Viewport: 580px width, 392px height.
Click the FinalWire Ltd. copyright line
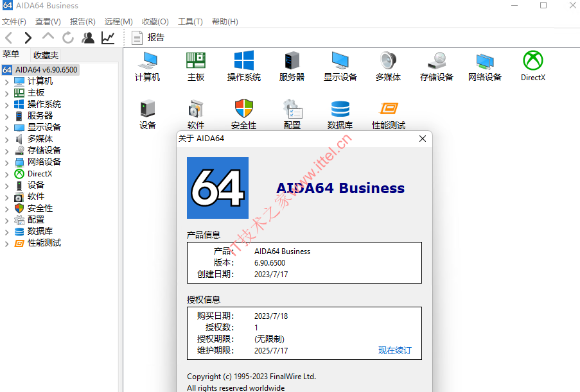click(252, 377)
